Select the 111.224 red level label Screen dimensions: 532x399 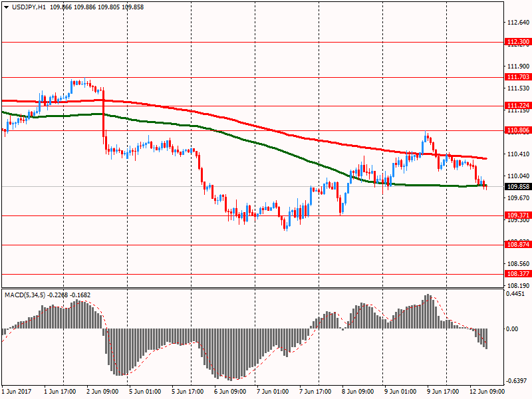(518, 106)
